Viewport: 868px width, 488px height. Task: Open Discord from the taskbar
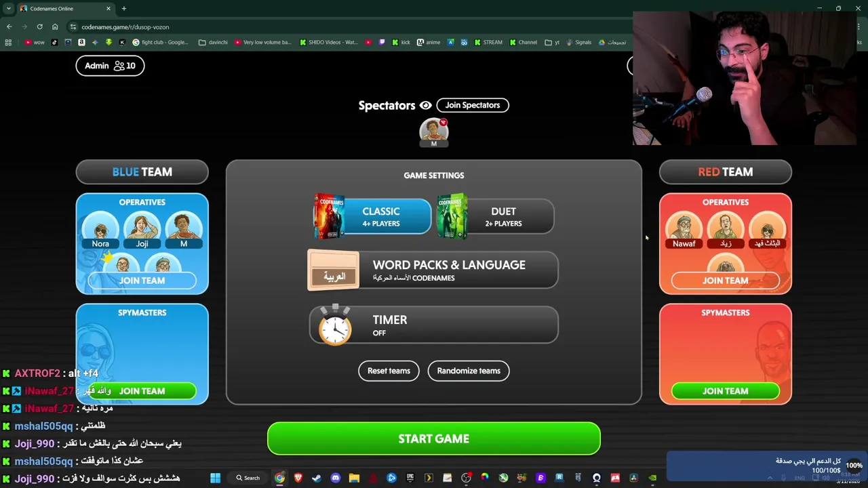click(x=336, y=478)
